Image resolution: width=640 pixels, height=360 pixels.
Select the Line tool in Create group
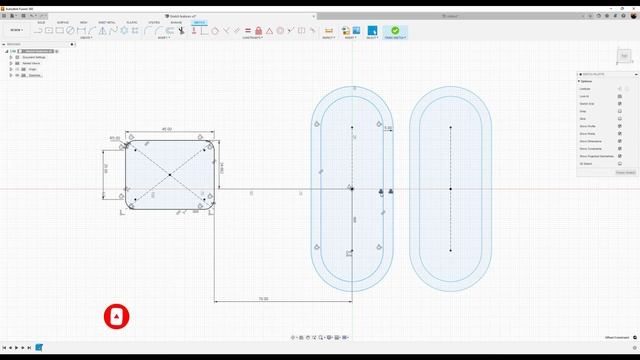(x=38, y=31)
